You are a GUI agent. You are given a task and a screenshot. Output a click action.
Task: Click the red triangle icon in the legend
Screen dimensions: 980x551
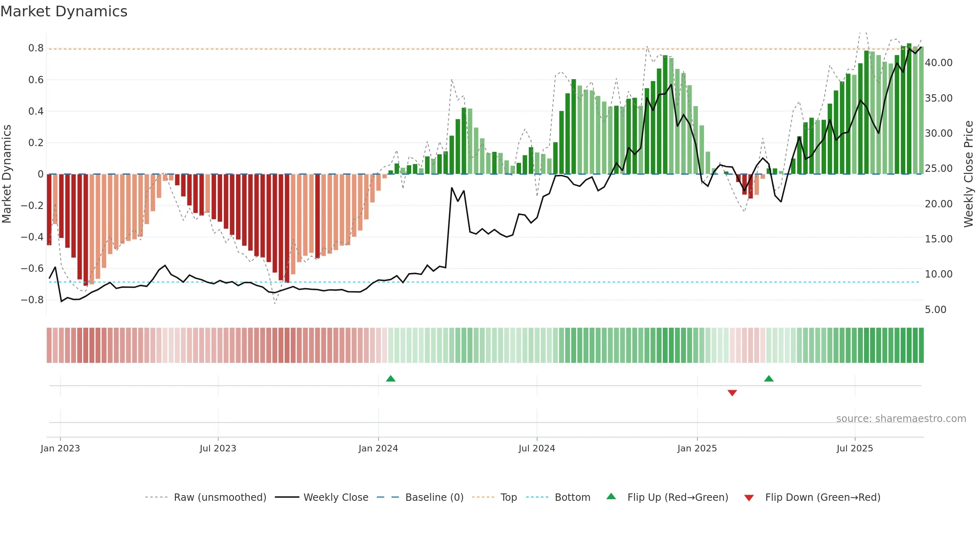point(749,498)
